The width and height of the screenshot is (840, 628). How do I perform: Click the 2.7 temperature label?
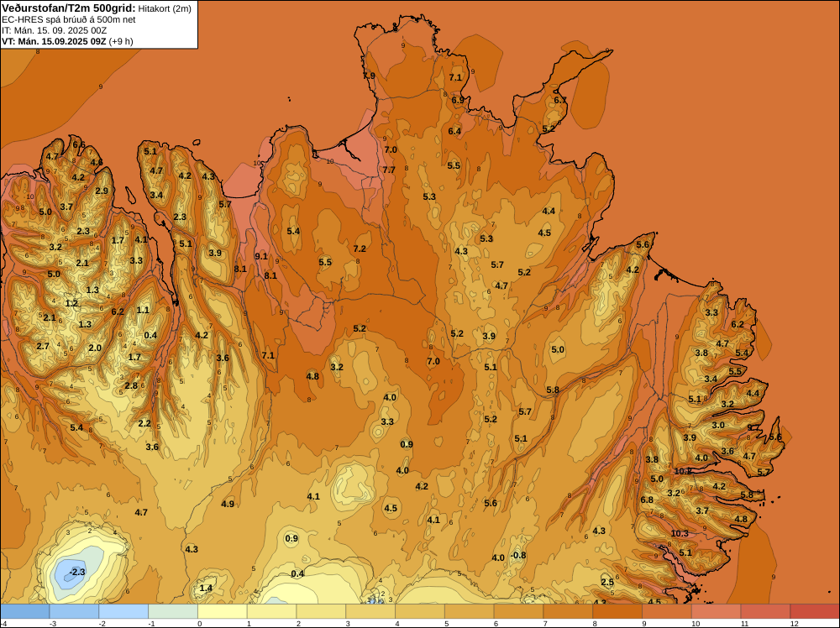(x=43, y=347)
